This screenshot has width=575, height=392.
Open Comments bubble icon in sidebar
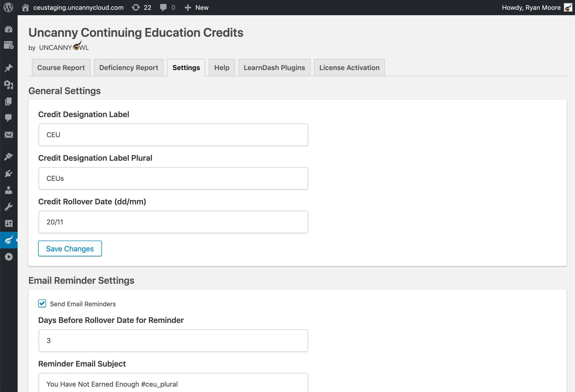(x=9, y=118)
